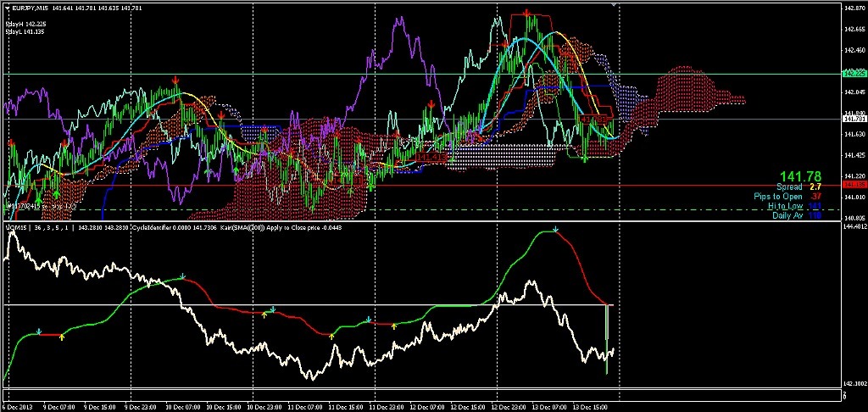This screenshot has height=412, width=868.
Task: Click the 6 Dec 2013 time axis label
Action: coord(17,407)
